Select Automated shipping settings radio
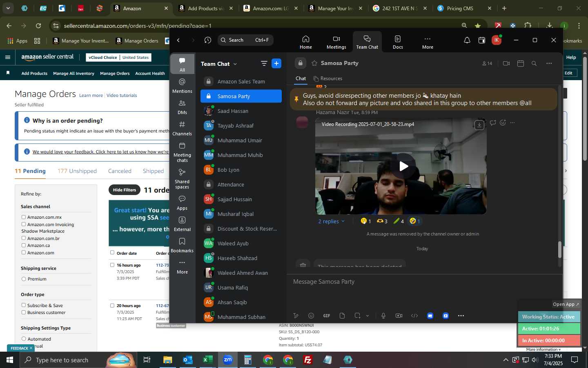588x368 pixels. tap(24, 339)
